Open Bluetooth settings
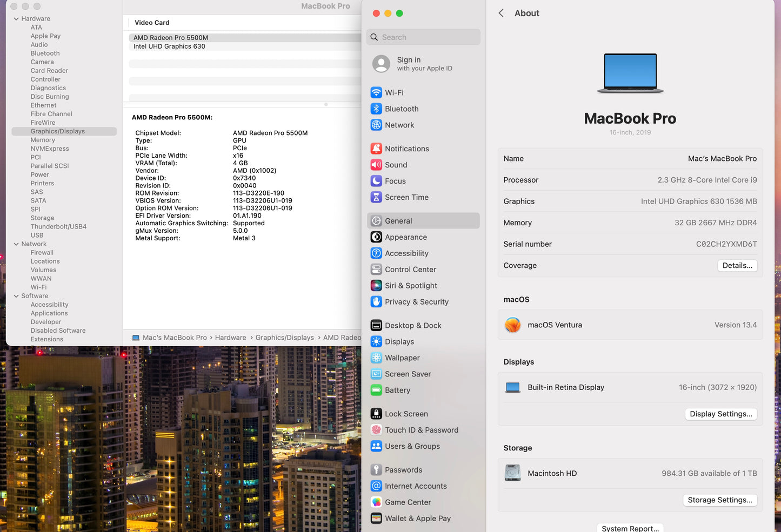Viewport: 781px width, 532px height. tap(402, 109)
